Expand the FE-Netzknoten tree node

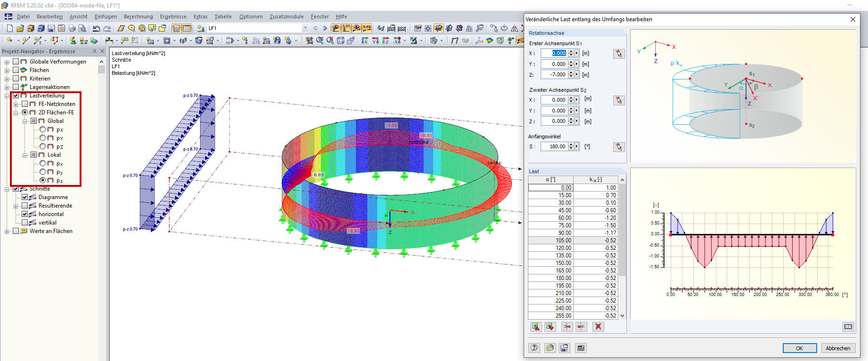(16, 104)
